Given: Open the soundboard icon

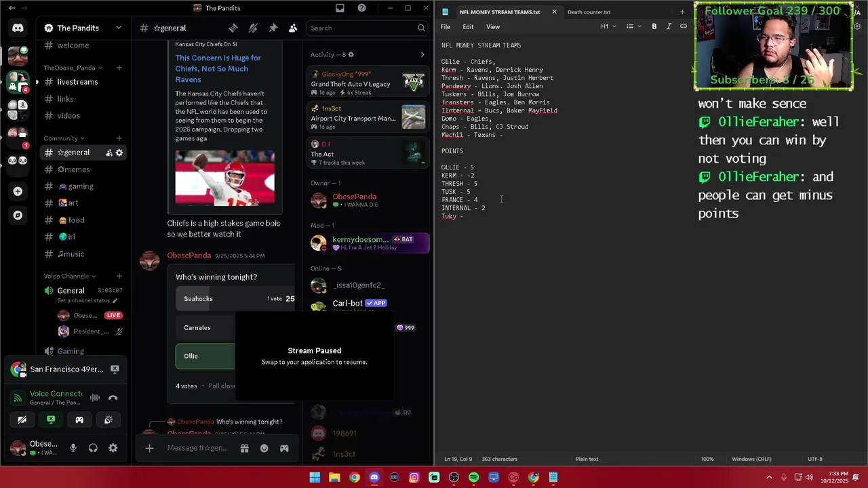Looking at the screenshot, I should 108,420.
